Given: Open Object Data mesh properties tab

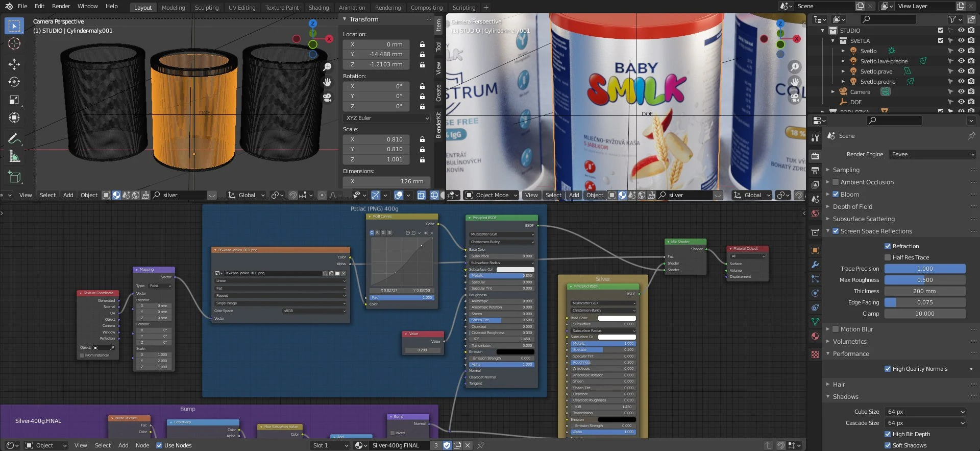Looking at the screenshot, I should pos(815,322).
